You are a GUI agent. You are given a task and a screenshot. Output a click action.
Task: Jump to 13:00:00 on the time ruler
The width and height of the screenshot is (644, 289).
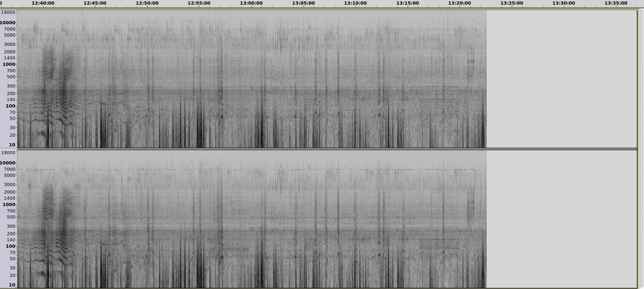[x=251, y=3]
